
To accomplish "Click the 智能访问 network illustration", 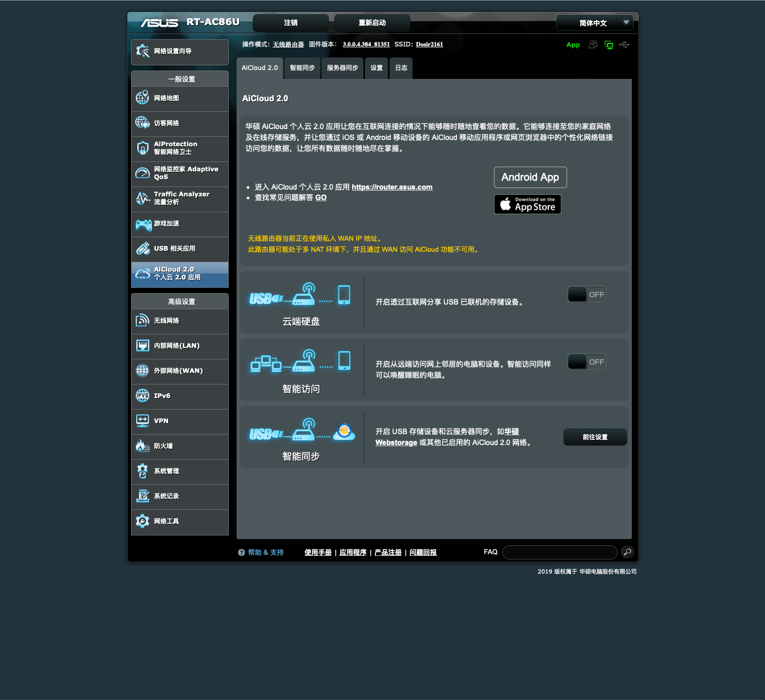I will coord(300,361).
